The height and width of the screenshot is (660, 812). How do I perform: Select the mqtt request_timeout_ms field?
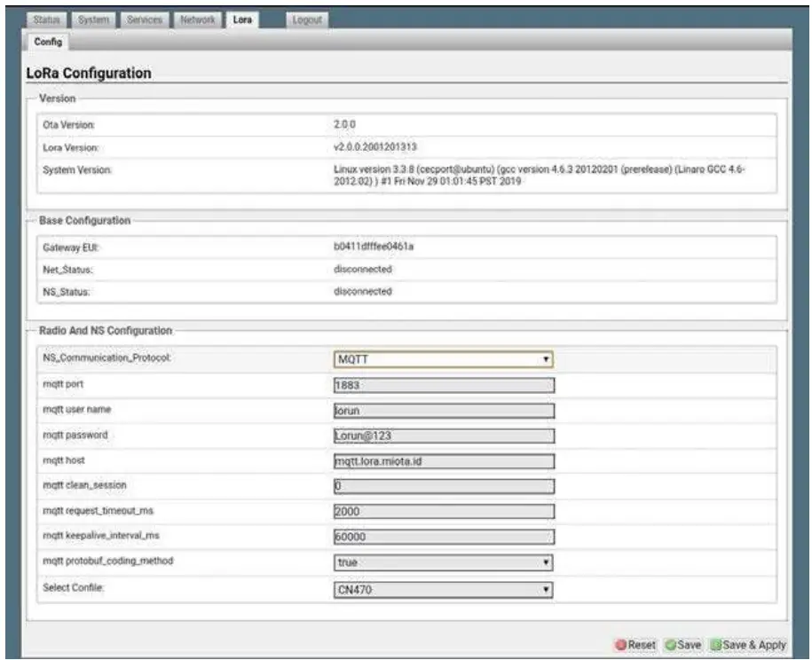pos(443,512)
